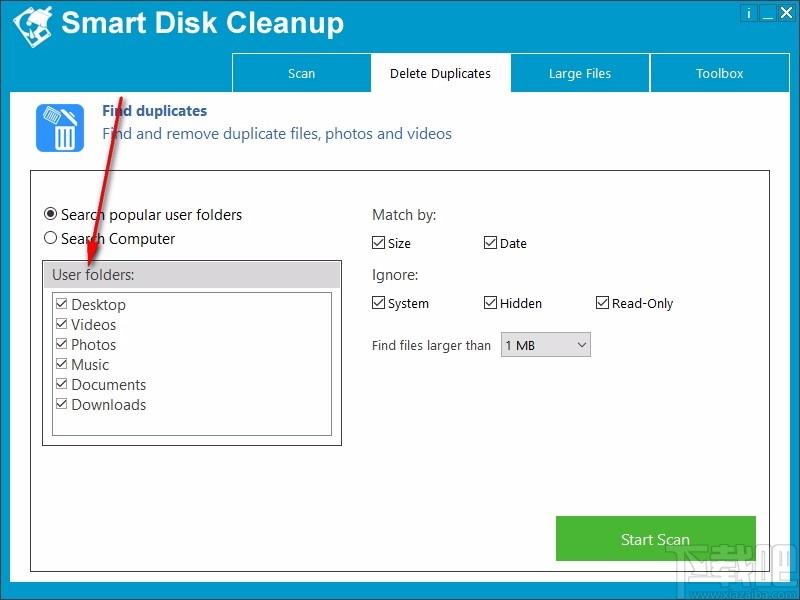Toggle Ignore Hidden files checkbox
The image size is (800, 600).
pyautogui.click(x=490, y=303)
